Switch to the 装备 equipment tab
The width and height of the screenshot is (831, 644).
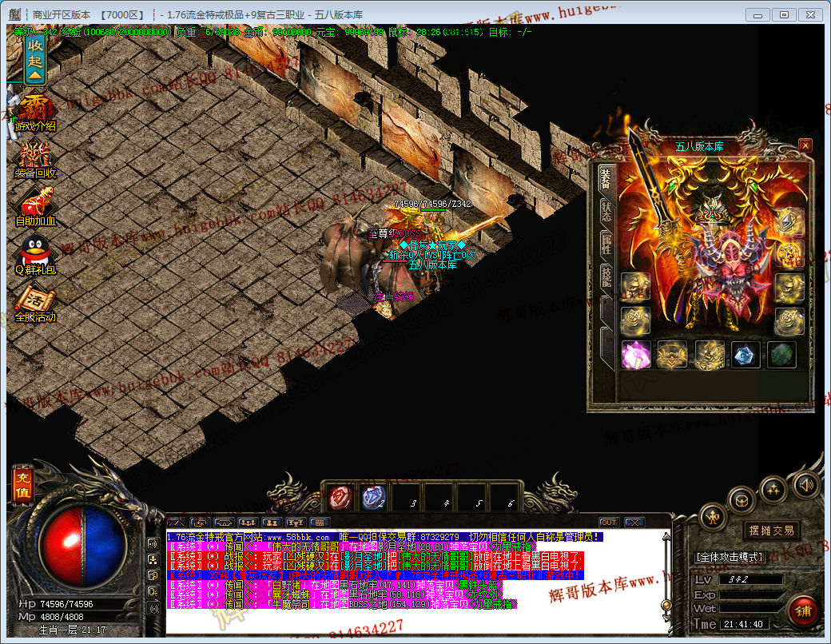605,179
